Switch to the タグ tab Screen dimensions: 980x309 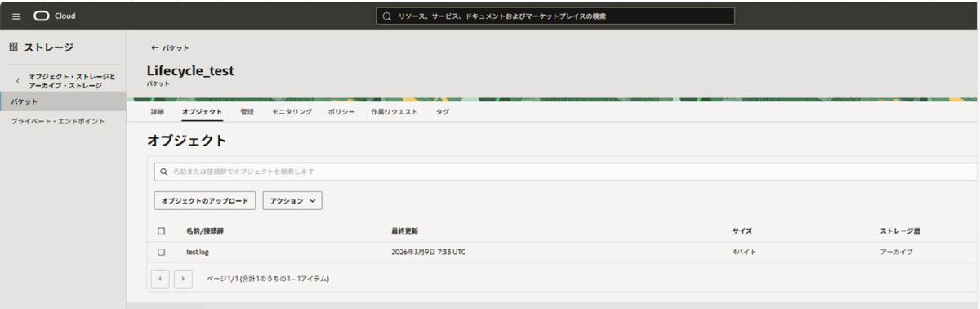(x=442, y=111)
